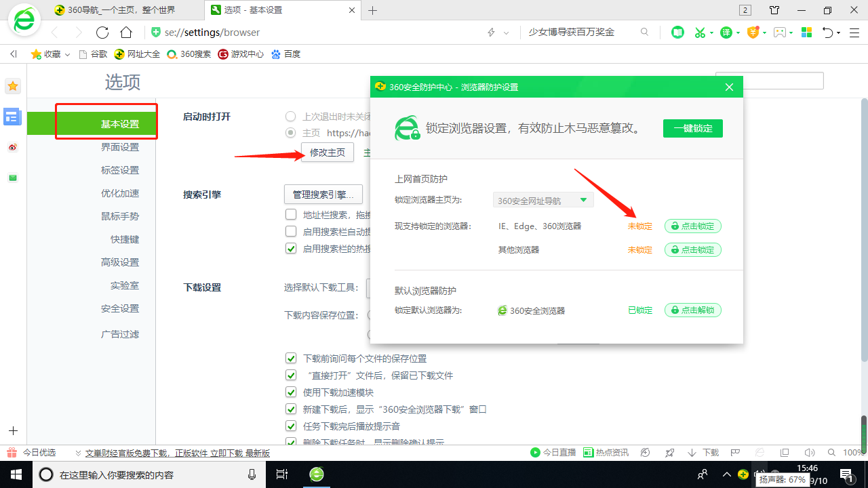
Task: Select the 上次退出时未关闭 startup radio button
Action: (x=291, y=116)
